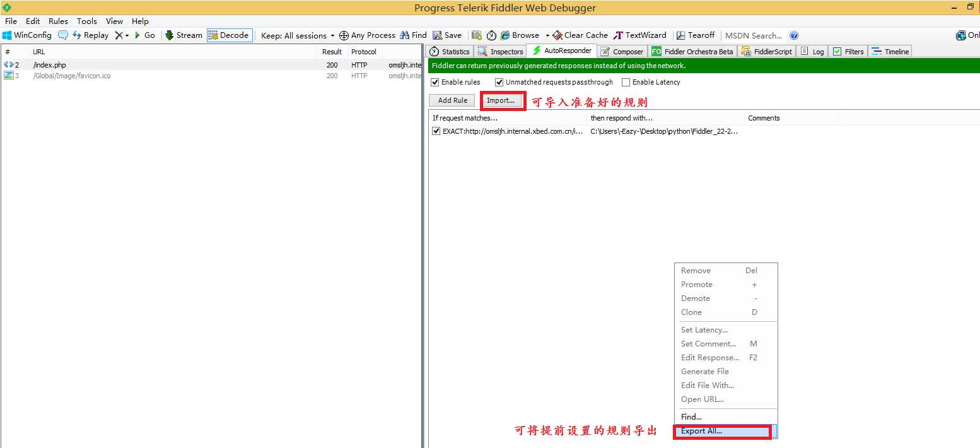
Task: Expand the Remove X dropdown arrow
Action: (127, 36)
